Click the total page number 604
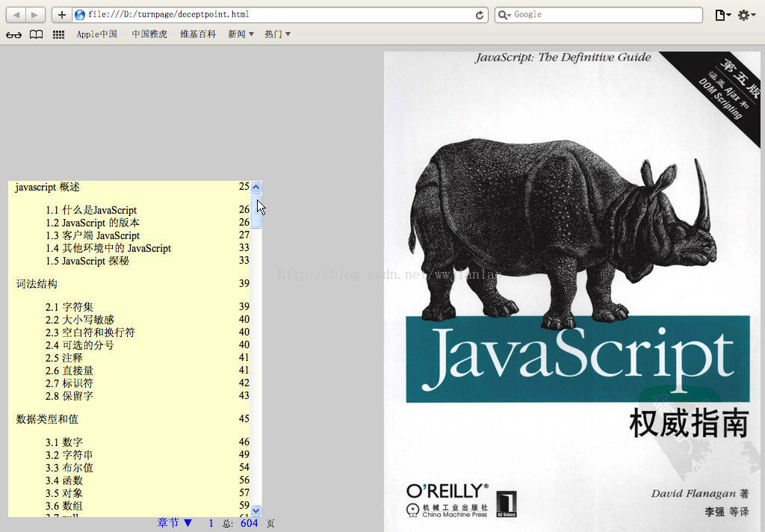This screenshot has height=532, width=765. (249, 523)
